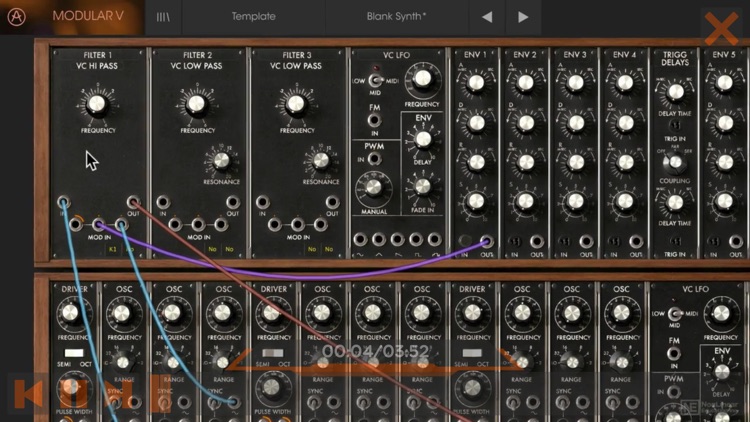
Task: Toggle first DRIVER SEMI/OCT switch
Action: (74, 353)
